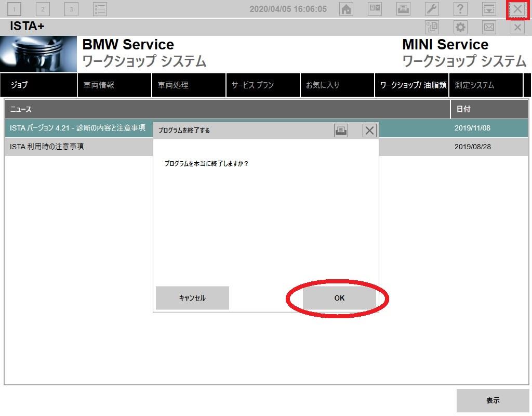Click the split-screen view icon beside home

(375, 9)
